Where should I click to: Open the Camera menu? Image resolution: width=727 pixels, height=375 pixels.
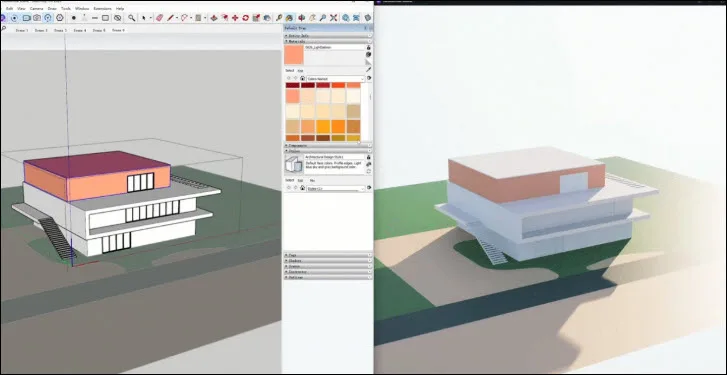click(x=36, y=8)
